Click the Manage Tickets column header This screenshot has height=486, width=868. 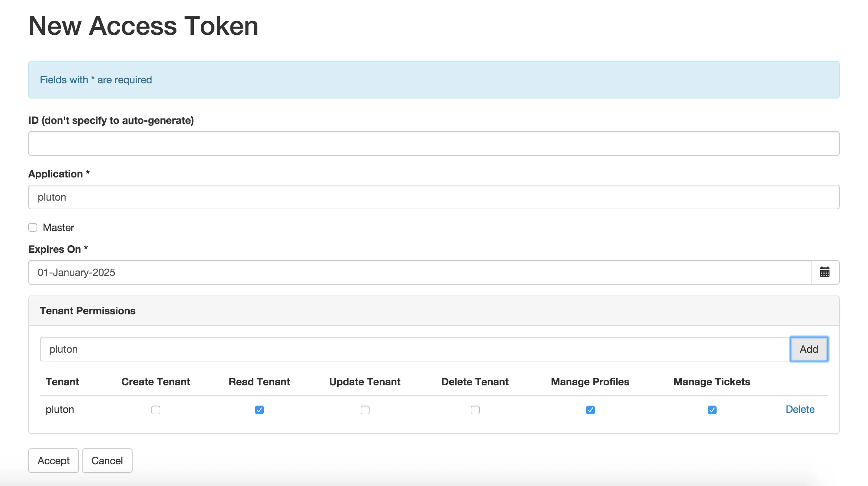coord(712,382)
